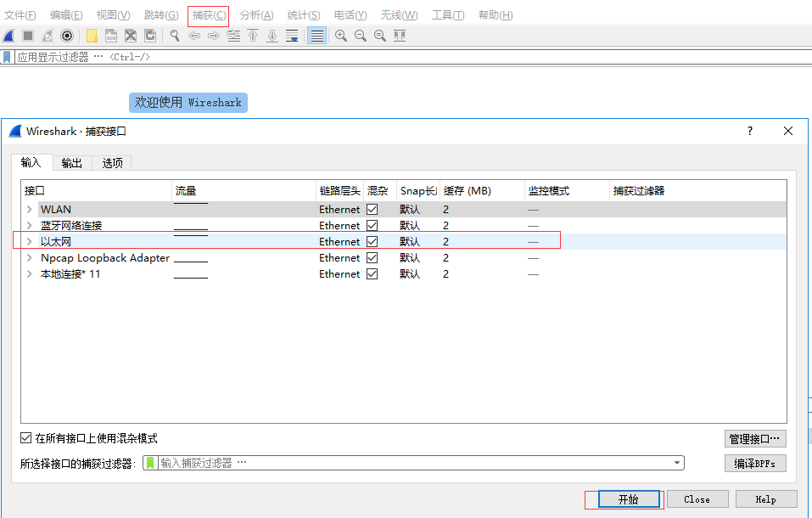Screen dimensions: 812x518
Task: Click the capture filter input field
Action: tap(407, 464)
